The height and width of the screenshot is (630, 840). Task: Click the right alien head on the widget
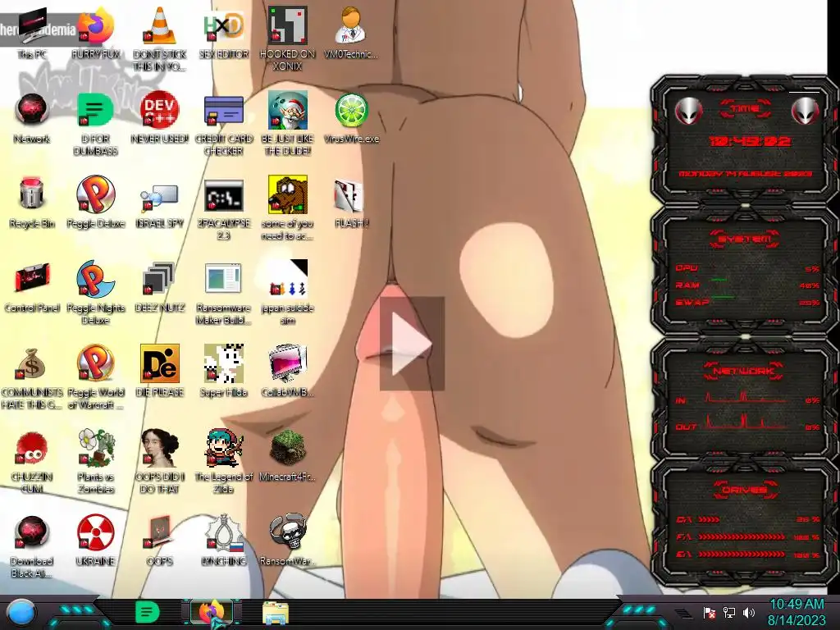(x=806, y=111)
